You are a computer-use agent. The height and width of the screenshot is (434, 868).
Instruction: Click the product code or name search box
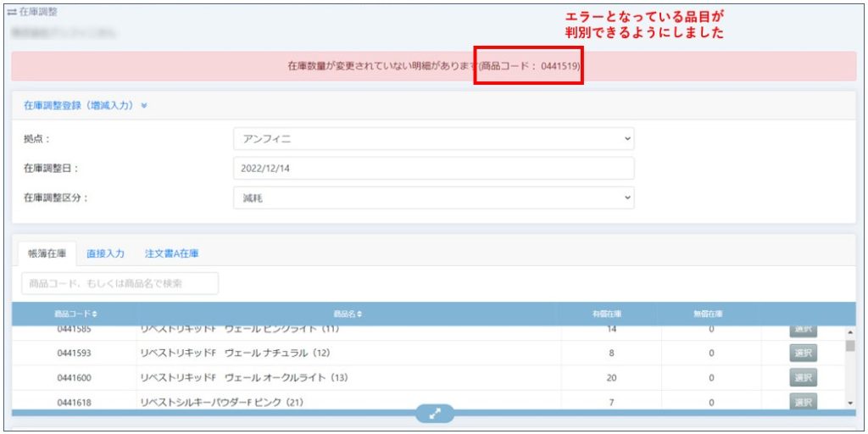pyautogui.click(x=120, y=283)
